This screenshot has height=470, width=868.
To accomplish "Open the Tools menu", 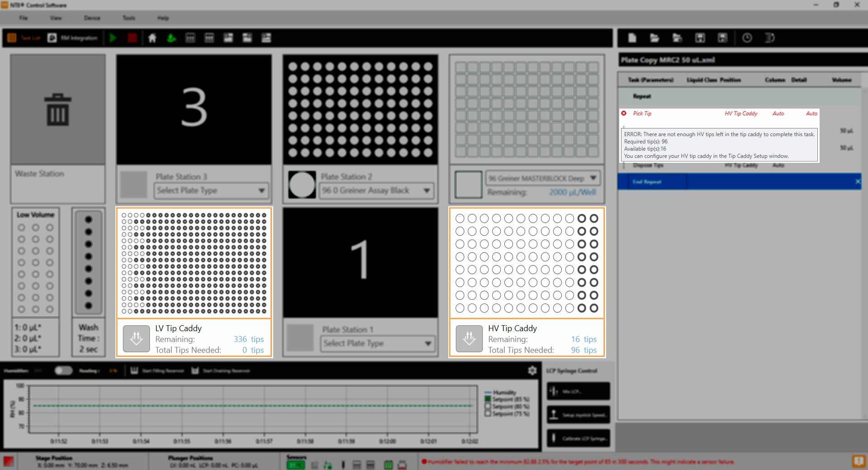I will click(x=129, y=18).
